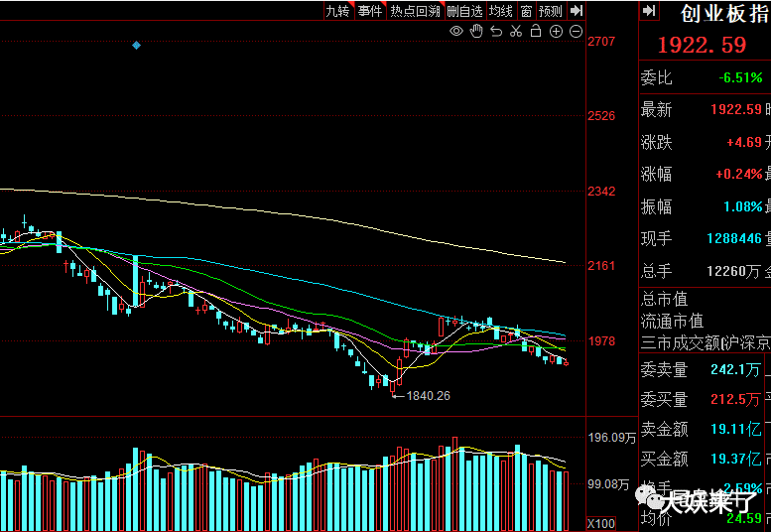Click the undo arrow icon
The image size is (771, 532).
coord(496,32)
